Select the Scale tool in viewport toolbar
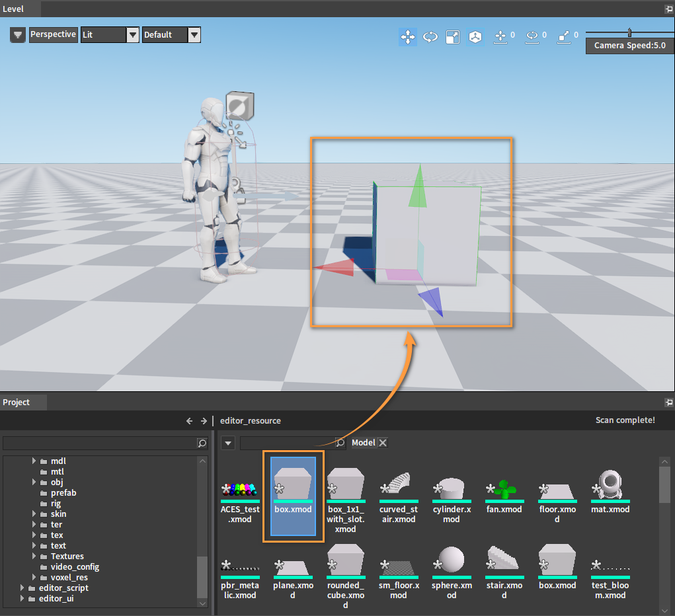The height and width of the screenshot is (616, 675). coord(452,37)
